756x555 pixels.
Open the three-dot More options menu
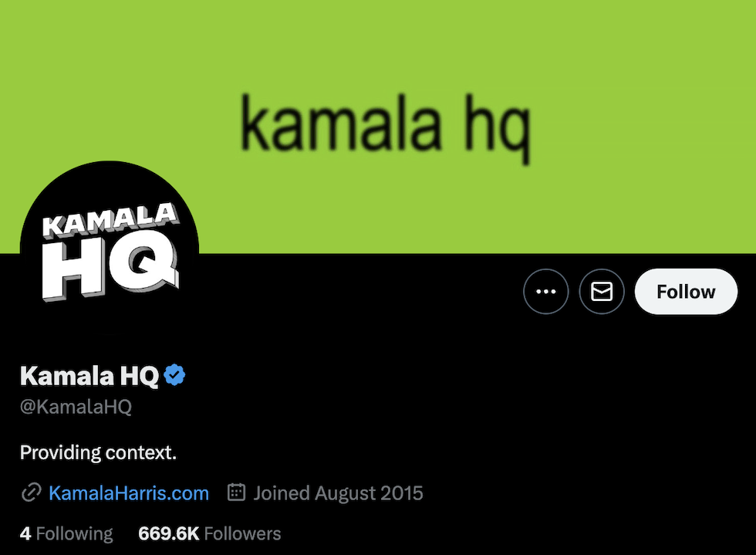[x=546, y=292]
